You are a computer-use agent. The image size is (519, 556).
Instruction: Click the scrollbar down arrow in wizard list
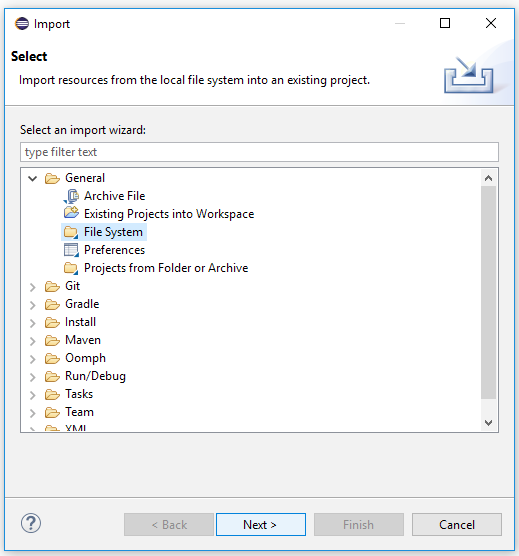click(x=489, y=423)
